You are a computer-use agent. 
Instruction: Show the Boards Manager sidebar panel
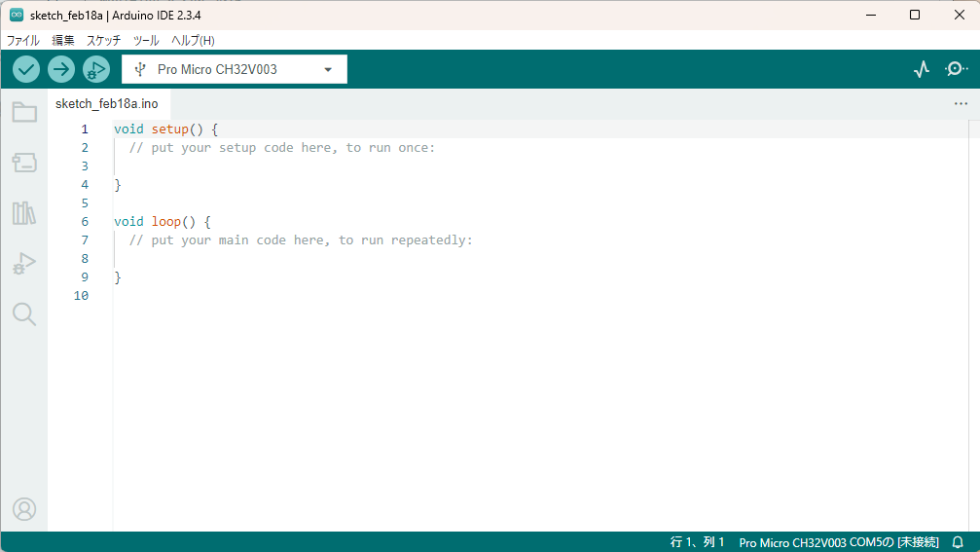coord(24,163)
